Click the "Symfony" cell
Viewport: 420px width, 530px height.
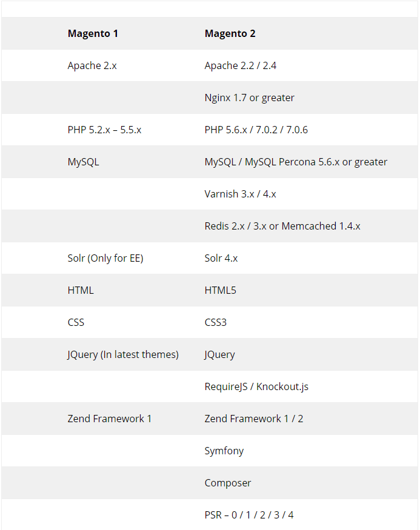point(224,451)
